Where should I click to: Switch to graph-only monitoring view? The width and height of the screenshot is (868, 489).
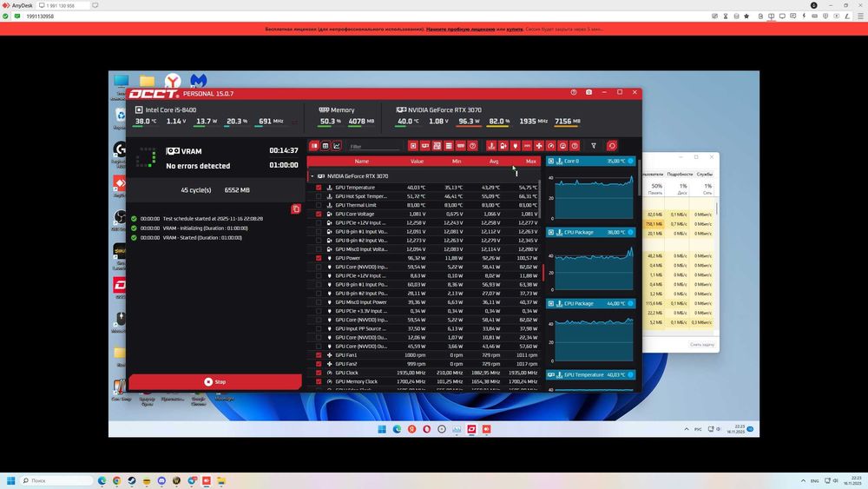[x=337, y=146]
